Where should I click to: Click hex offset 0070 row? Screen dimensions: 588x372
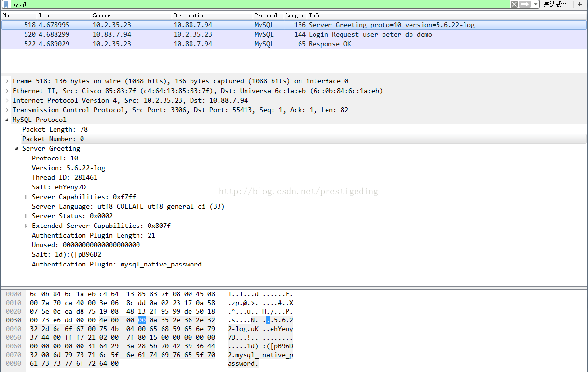click(14, 355)
